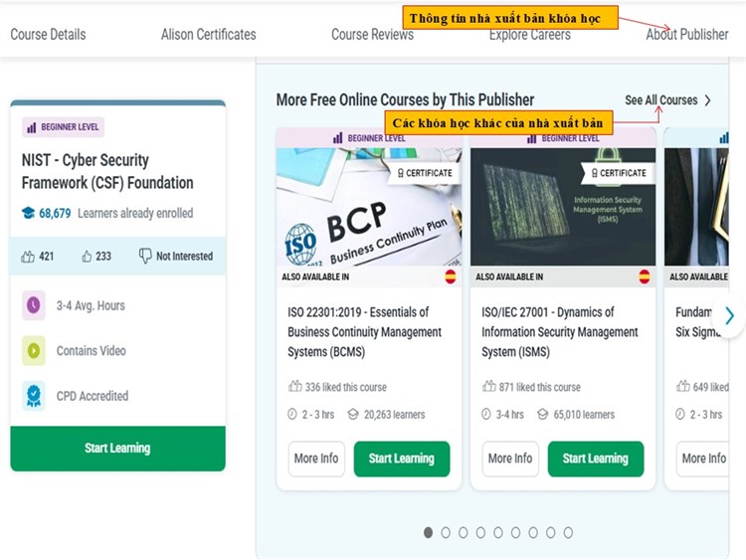This screenshot has width=746, height=560.
Task: Select the third carousel pagination dot
Action: pyautogui.click(x=464, y=532)
